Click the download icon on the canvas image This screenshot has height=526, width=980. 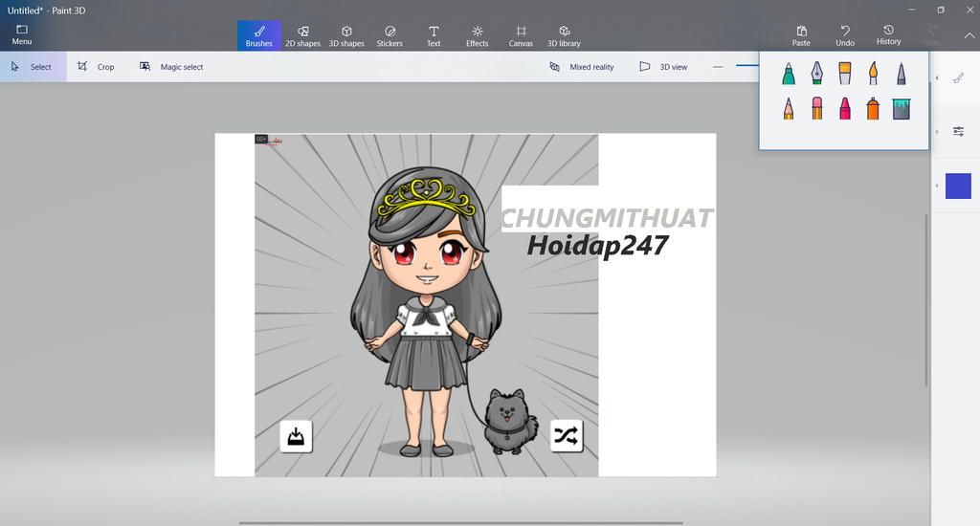point(296,436)
